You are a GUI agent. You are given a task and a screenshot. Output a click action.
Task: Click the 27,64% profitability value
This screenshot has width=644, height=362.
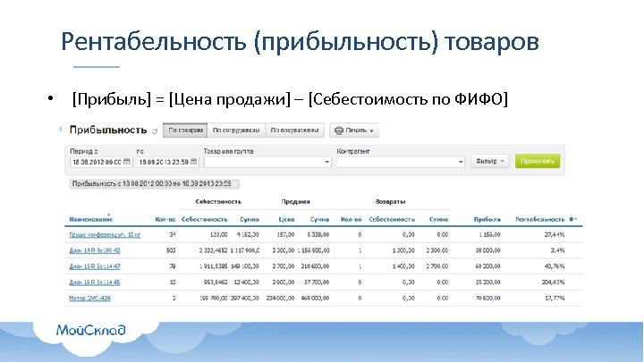tap(555, 235)
